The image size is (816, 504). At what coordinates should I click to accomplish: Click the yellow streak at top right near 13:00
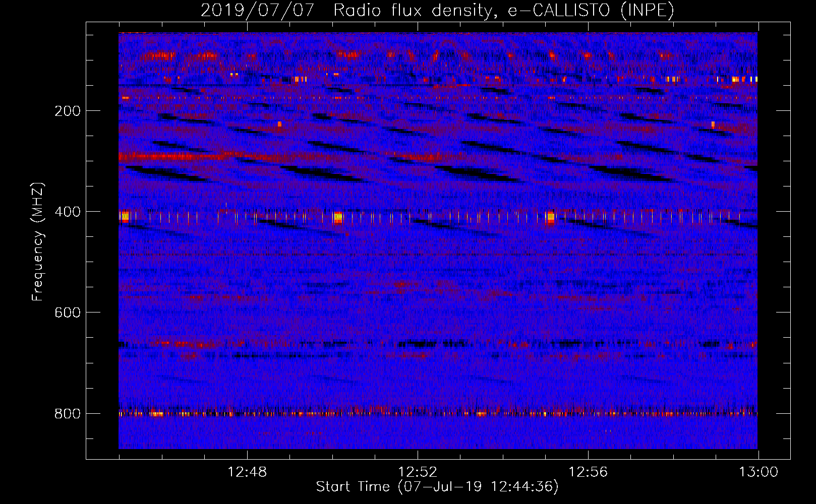click(x=737, y=79)
